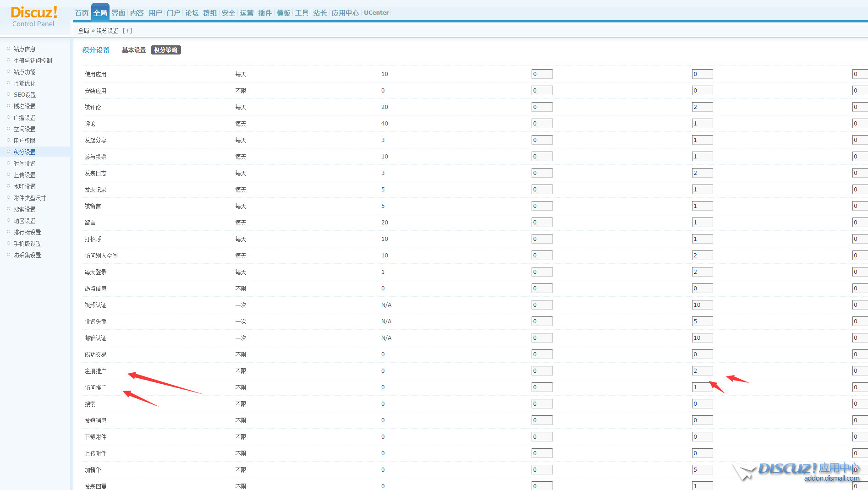Open SEO设置 in the sidebar
Viewport: 868px width, 490px height.
(25, 95)
